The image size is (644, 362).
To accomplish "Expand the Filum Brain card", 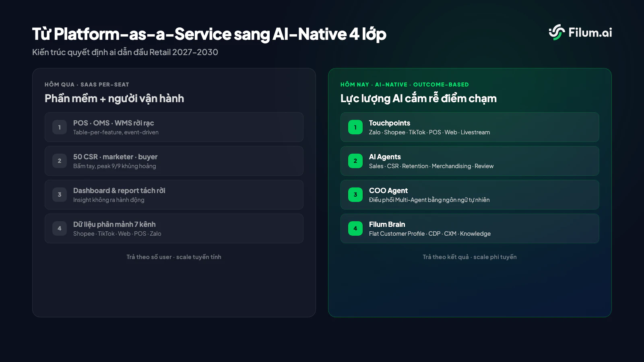I will pyautogui.click(x=469, y=228).
